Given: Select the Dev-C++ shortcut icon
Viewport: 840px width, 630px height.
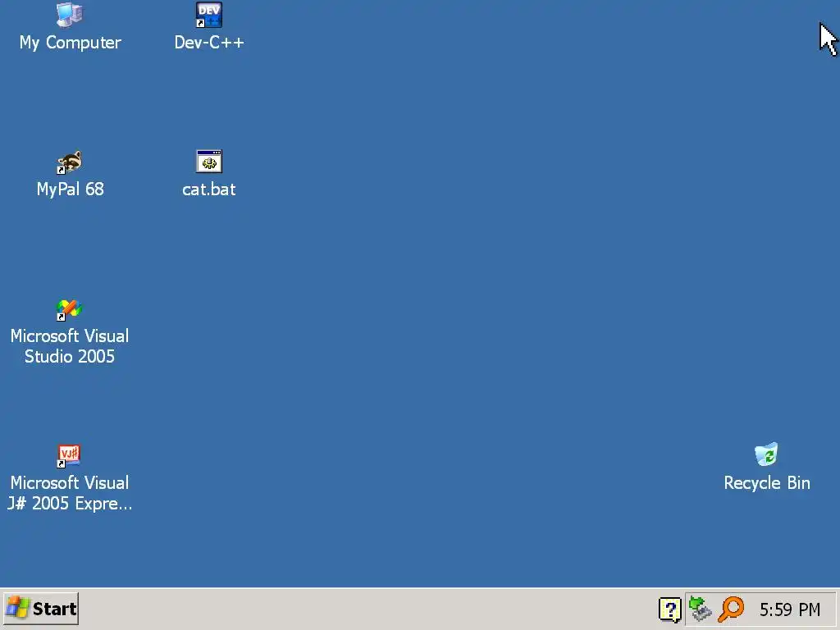Looking at the screenshot, I should click(x=209, y=15).
